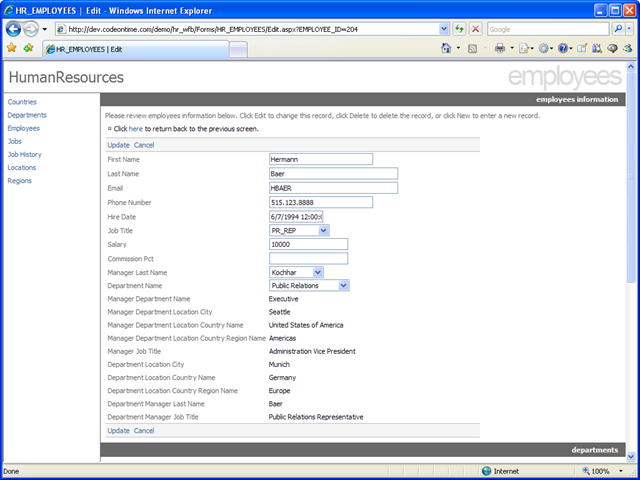Click the 100% zoom level control
The height and width of the screenshot is (480, 640).
[602, 471]
